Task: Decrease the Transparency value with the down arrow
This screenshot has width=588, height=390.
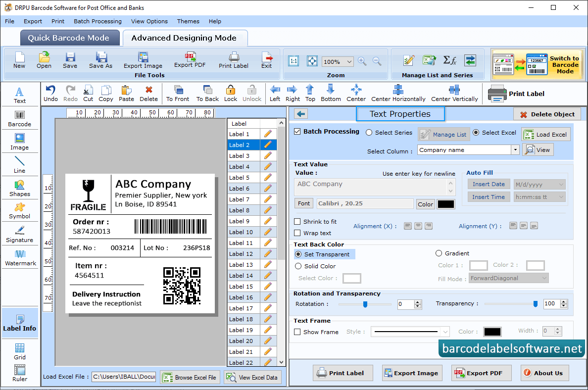Action: pos(564,306)
